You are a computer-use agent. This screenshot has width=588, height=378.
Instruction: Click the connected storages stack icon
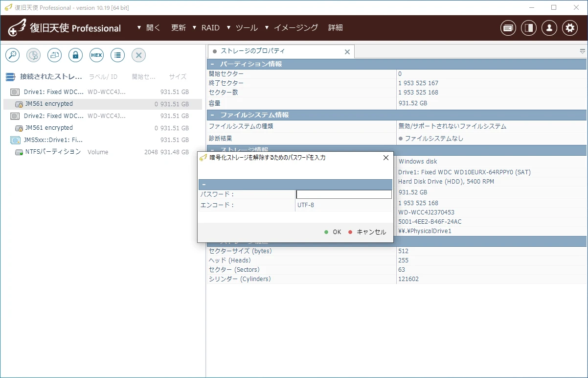pyautogui.click(x=11, y=77)
